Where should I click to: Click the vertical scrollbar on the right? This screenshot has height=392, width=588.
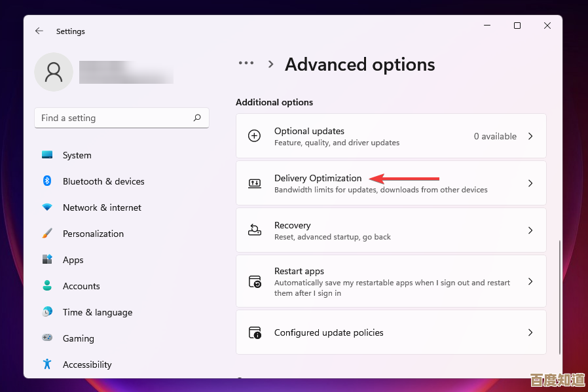[x=559, y=296]
